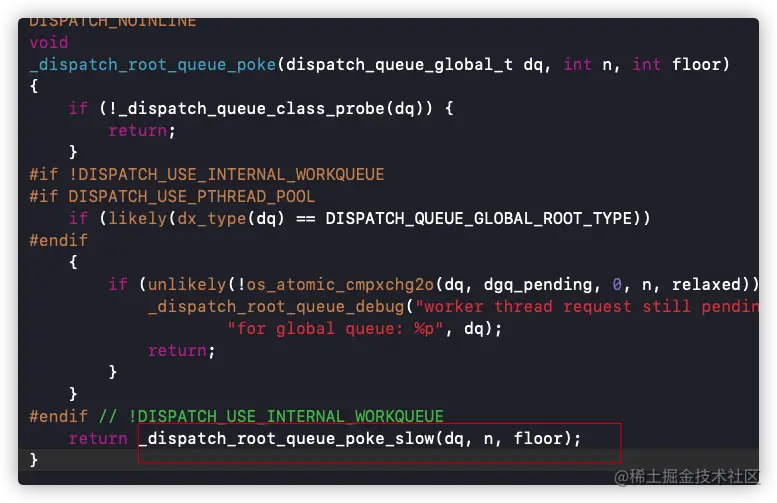Screen dimensions: 777x503
Task: Click the DISPATCH_QUEUE_GLOBAL_ROOT_TYPE constant
Action: pos(479,219)
